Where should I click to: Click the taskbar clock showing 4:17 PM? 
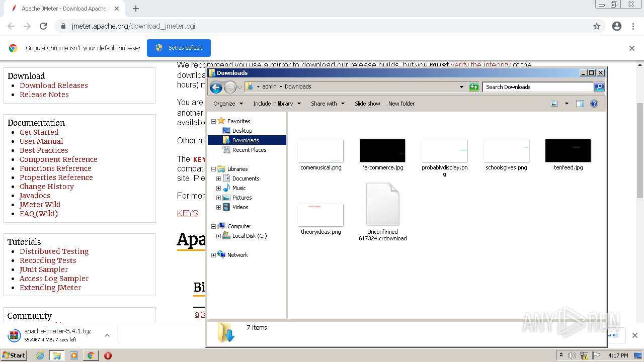[618, 355]
